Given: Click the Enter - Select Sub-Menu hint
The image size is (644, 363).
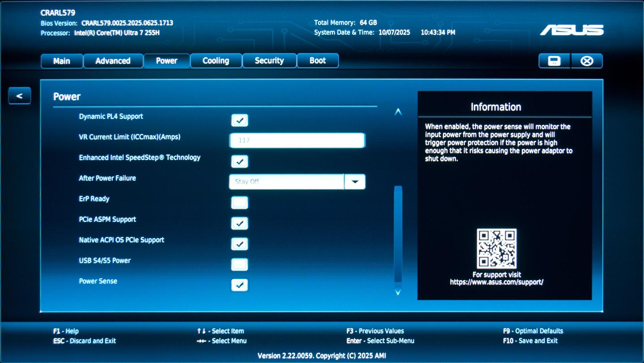Looking at the screenshot, I should point(380,341).
